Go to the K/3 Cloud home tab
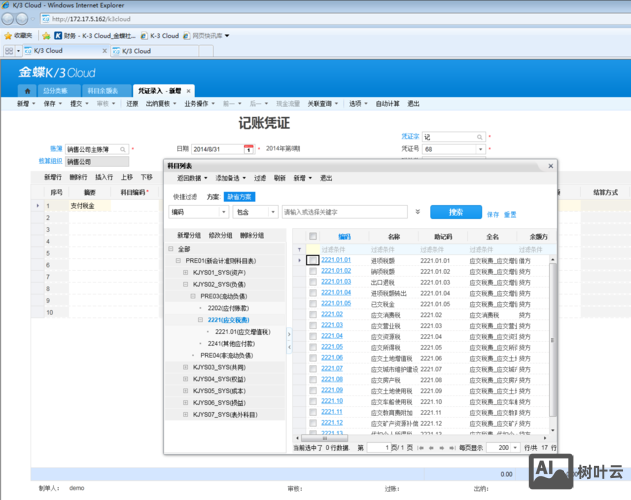 [27, 91]
